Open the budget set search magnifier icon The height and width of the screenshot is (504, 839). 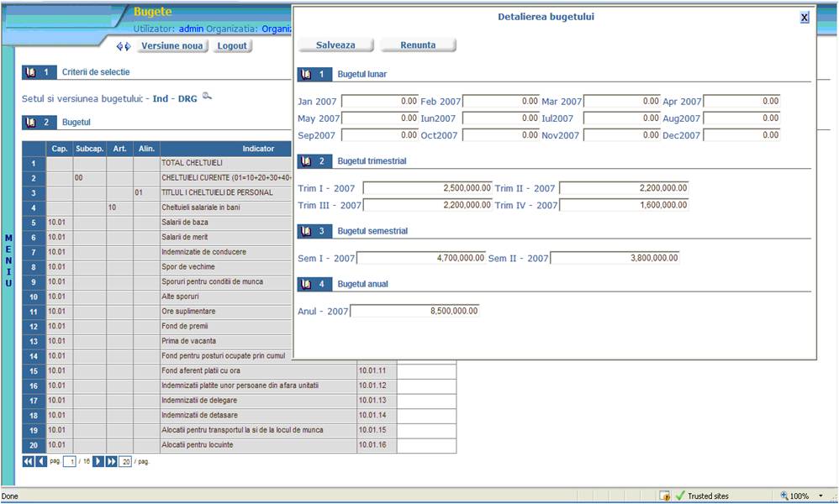[207, 97]
